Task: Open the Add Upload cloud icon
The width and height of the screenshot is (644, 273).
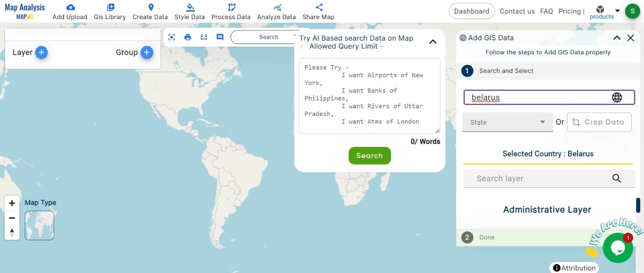Action: pyautogui.click(x=70, y=7)
